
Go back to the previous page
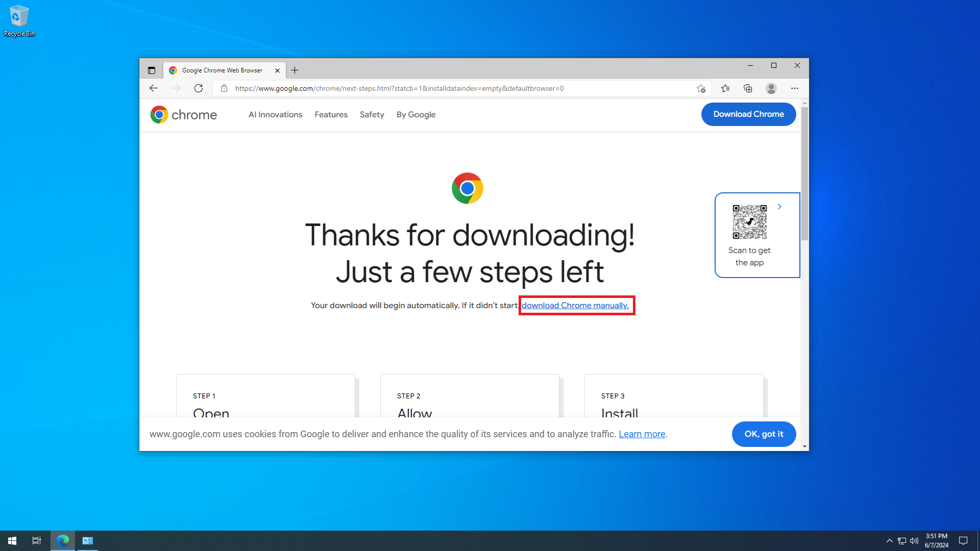tap(154, 88)
